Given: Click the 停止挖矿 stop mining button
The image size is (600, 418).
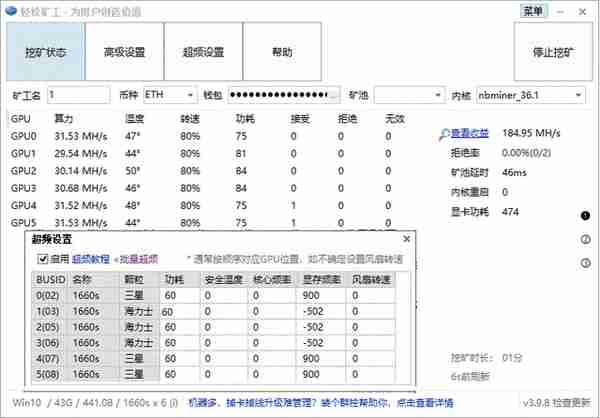Looking at the screenshot, I should click(553, 52).
